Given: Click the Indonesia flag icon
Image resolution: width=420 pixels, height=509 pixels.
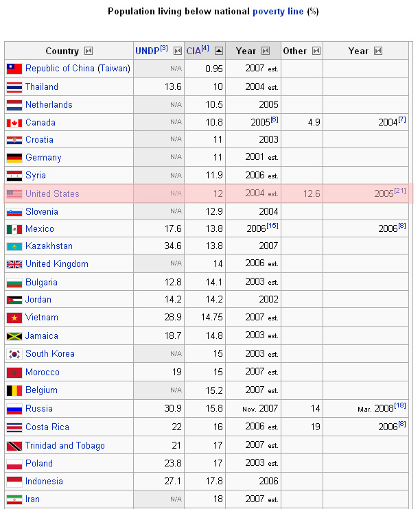Looking at the screenshot, I should tap(14, 482).
